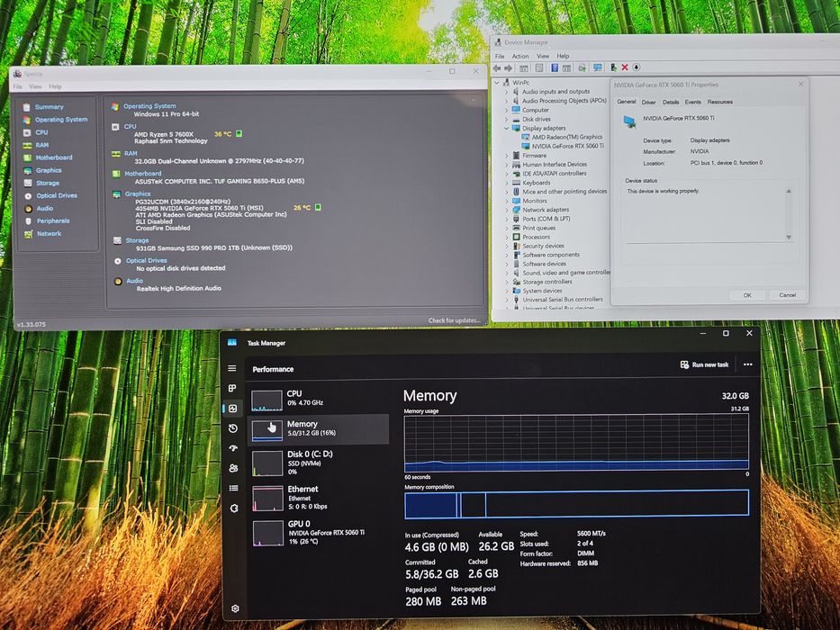This screenshot has height=630, width=840.
Task: Open Processes page in Task Manager sidebar
Action: (232, 389)
